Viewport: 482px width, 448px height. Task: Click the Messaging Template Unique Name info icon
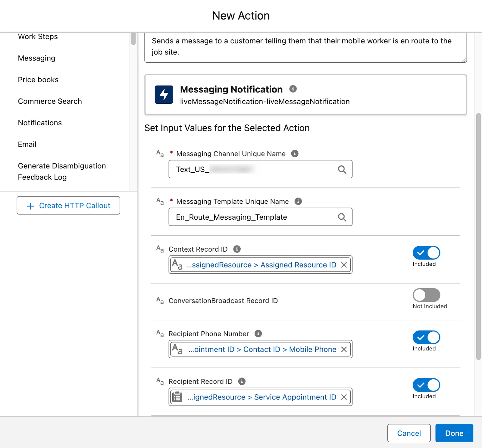click(298, 201)
